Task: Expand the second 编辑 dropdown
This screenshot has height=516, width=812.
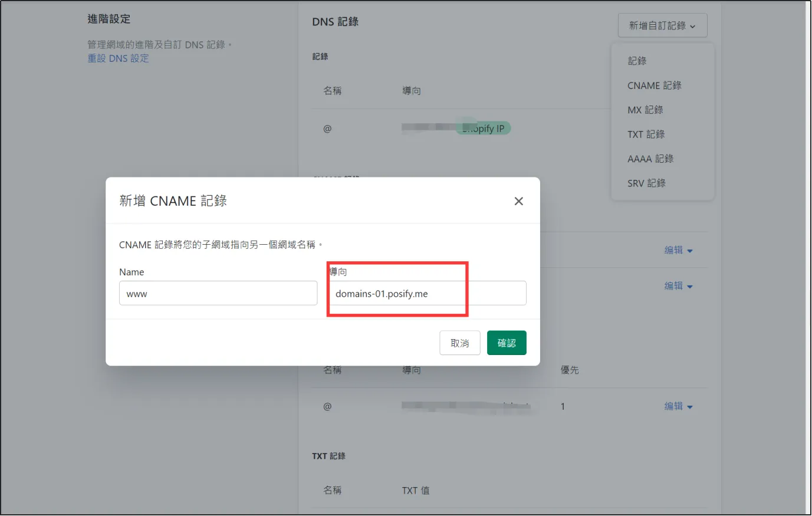Action: [x=678, y=286]
